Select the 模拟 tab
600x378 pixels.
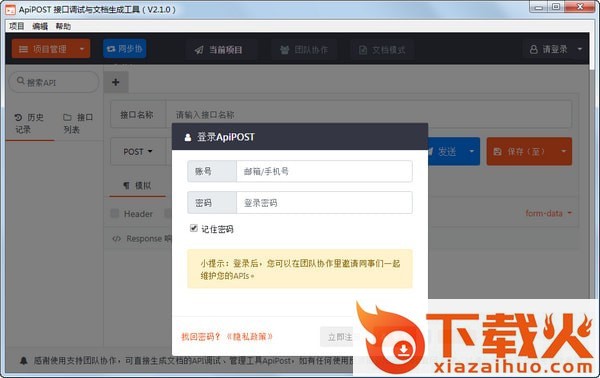137,186
